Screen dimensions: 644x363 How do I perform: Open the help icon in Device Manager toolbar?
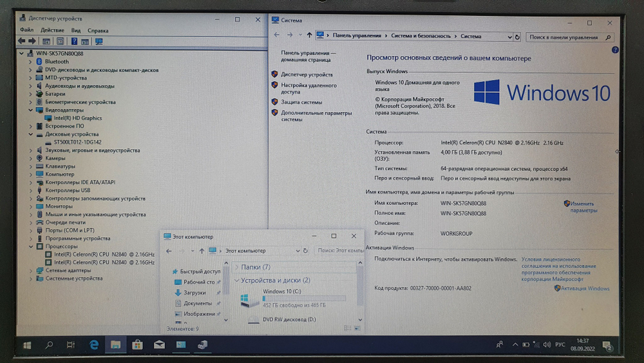[x=74, y=41]
